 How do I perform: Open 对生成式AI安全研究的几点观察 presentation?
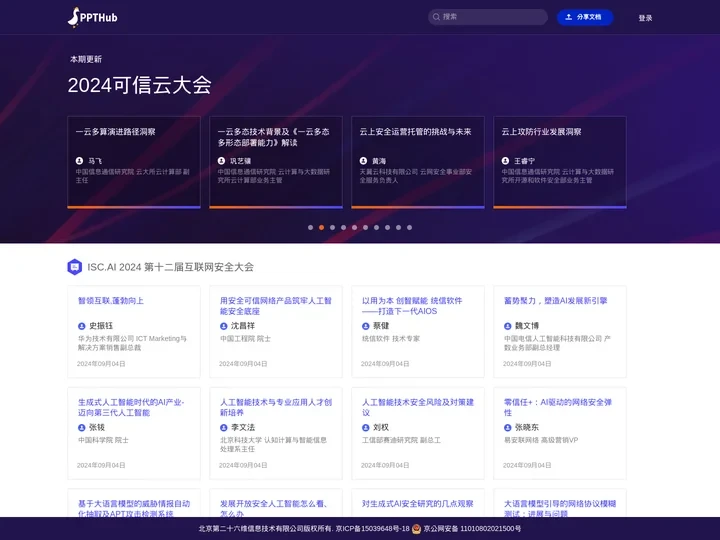(x=417, y=504)
